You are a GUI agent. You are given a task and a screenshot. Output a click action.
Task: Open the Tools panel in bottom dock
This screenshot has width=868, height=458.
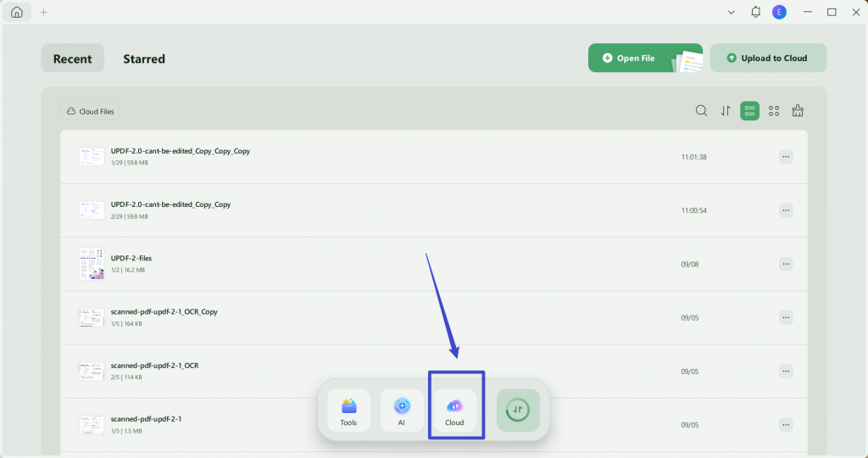coord(348,411)
